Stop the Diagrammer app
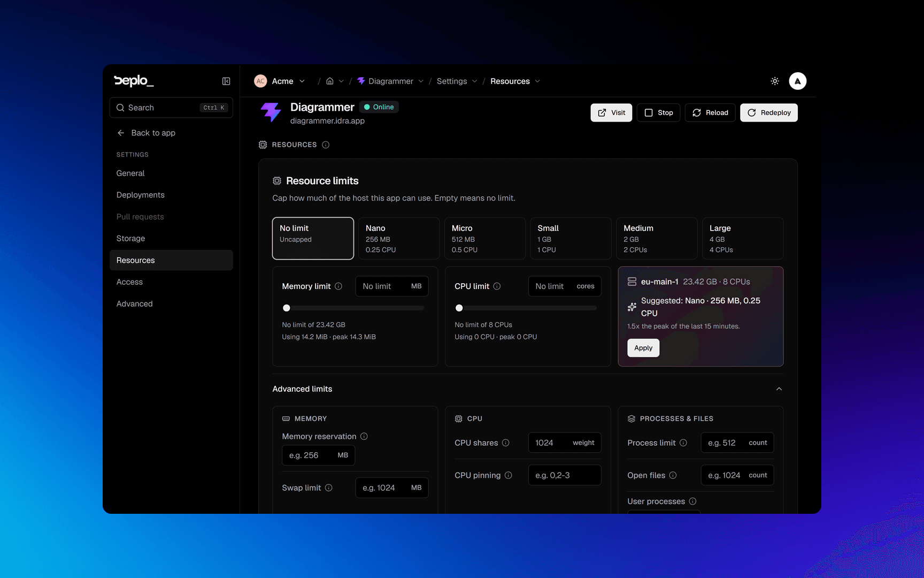 658,113
